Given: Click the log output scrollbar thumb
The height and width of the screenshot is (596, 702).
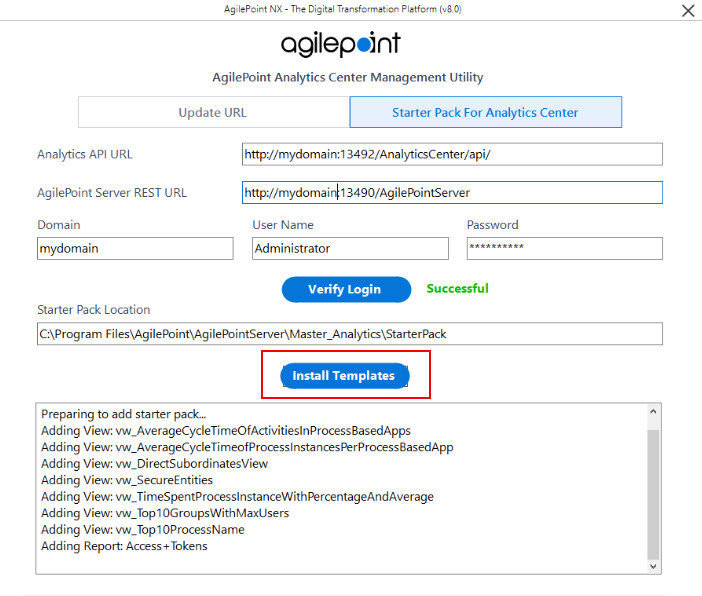Looking at the screenshot, I should pos(653,494).
